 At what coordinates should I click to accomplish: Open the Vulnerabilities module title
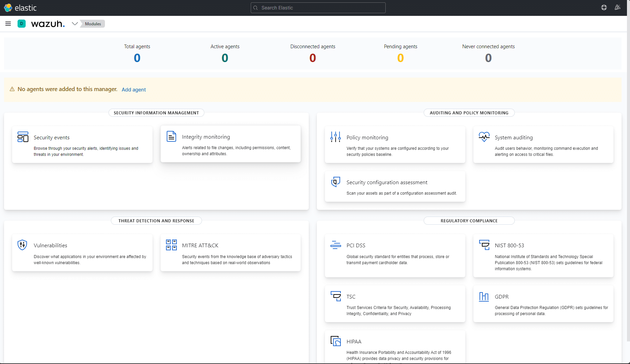click(50, 246)
